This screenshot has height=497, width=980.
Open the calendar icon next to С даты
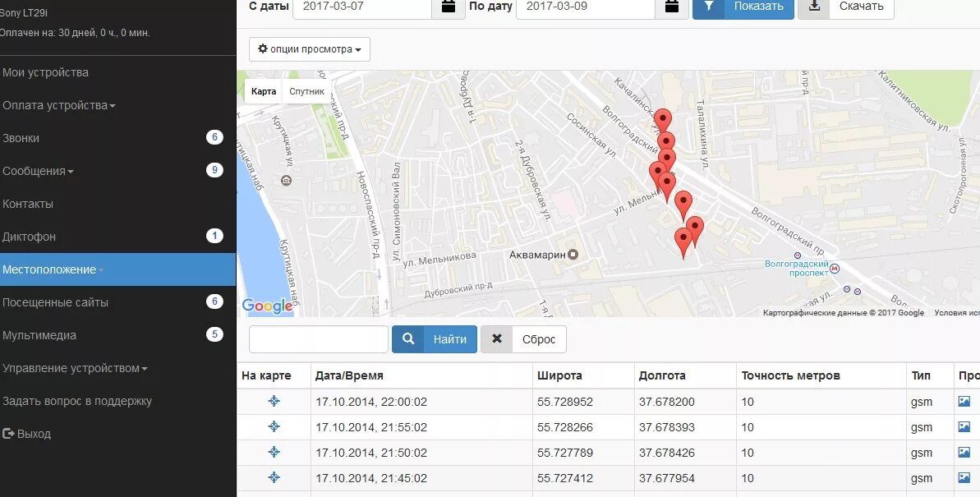447,7
